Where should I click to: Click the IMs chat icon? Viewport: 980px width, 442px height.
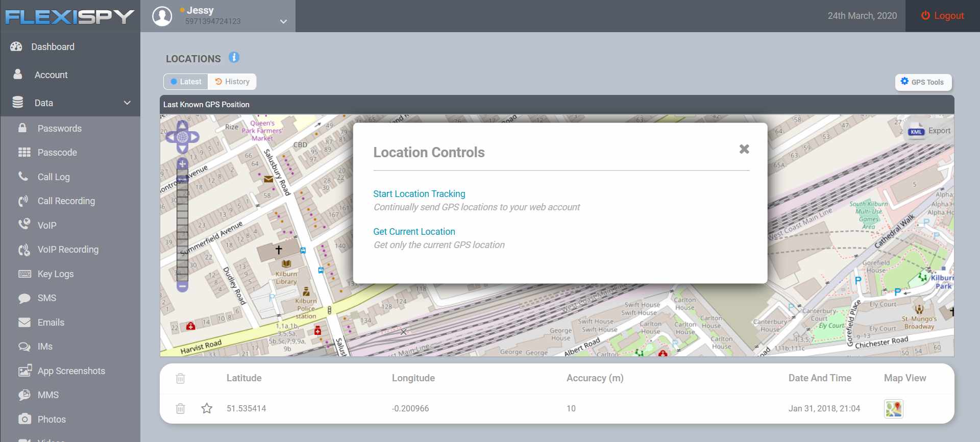[x=24, y=347]
